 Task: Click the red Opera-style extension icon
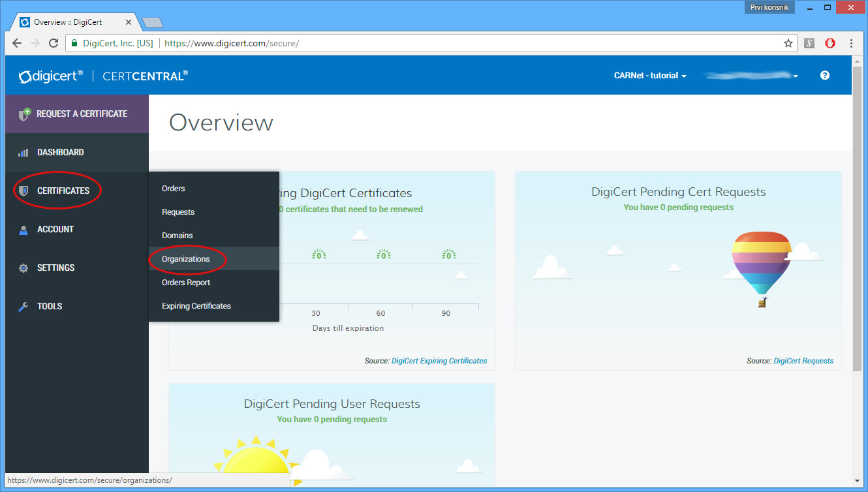pyautogui.click(x=830, y=43)
